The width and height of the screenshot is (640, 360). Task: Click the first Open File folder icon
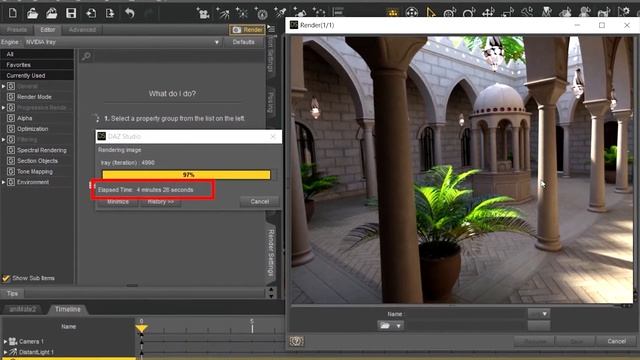pos(32,13)
